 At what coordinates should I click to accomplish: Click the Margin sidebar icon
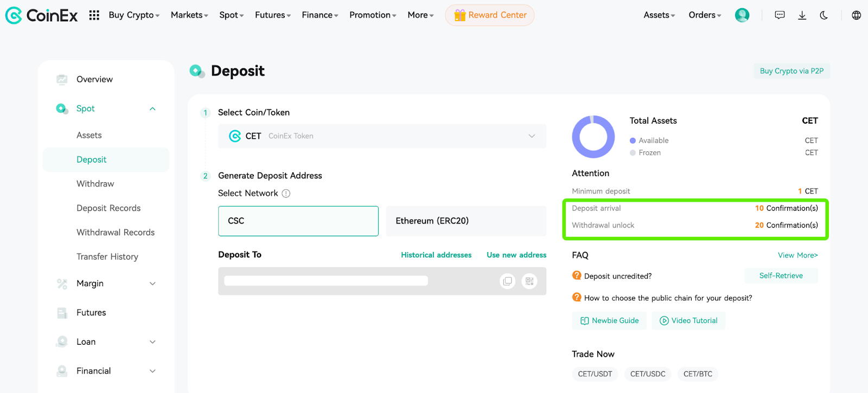pos(62,284)
